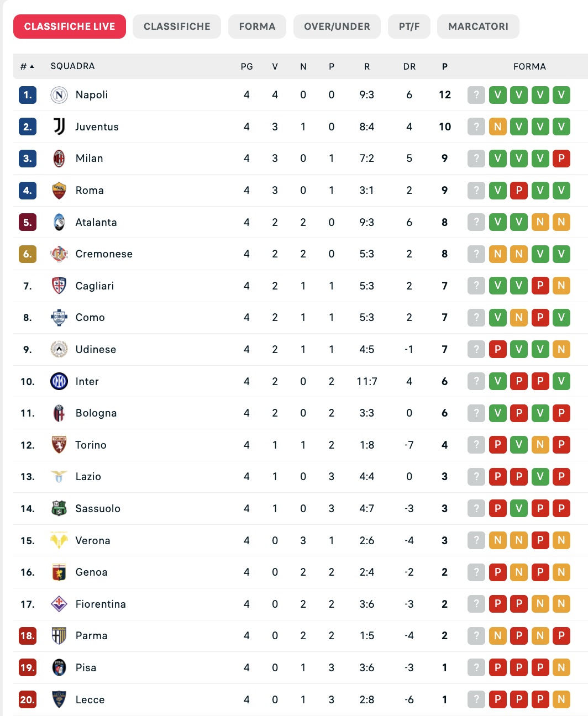
Task: Sort standings by the PG column header
Action: pyautogui.click(x=246, y=66)
